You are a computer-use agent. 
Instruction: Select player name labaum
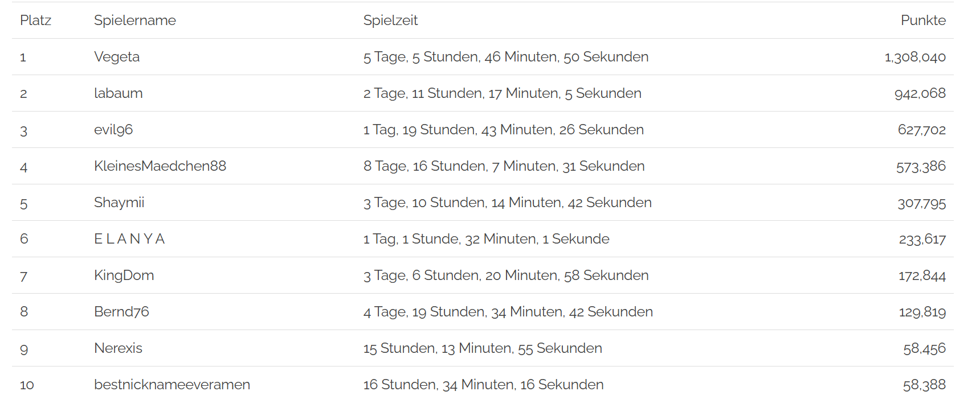(119, 93)
